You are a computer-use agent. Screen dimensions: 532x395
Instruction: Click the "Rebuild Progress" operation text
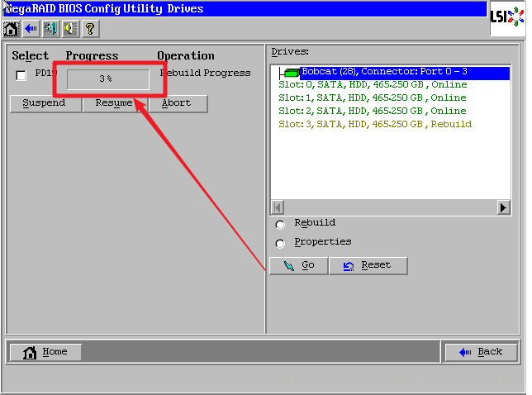205,73
